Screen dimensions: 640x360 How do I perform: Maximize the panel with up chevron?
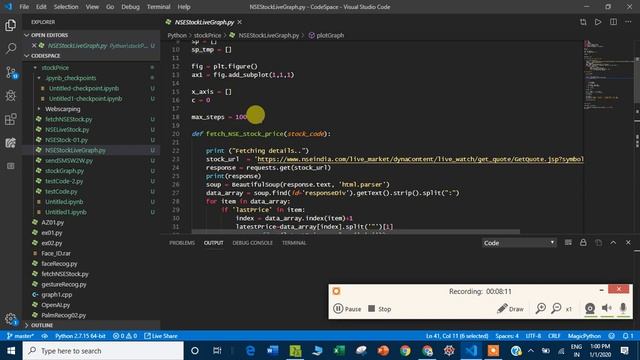[x=613, y=242]
